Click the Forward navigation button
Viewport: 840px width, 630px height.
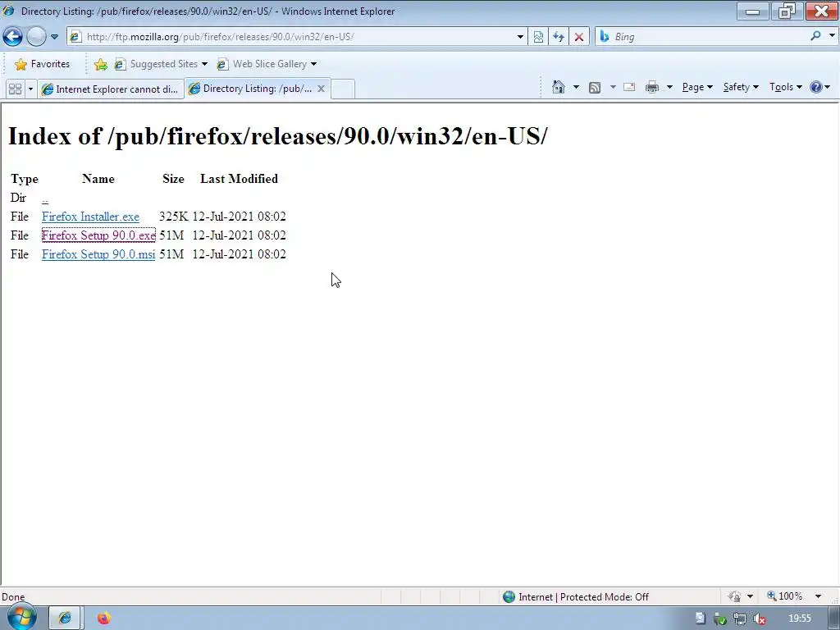36,36
